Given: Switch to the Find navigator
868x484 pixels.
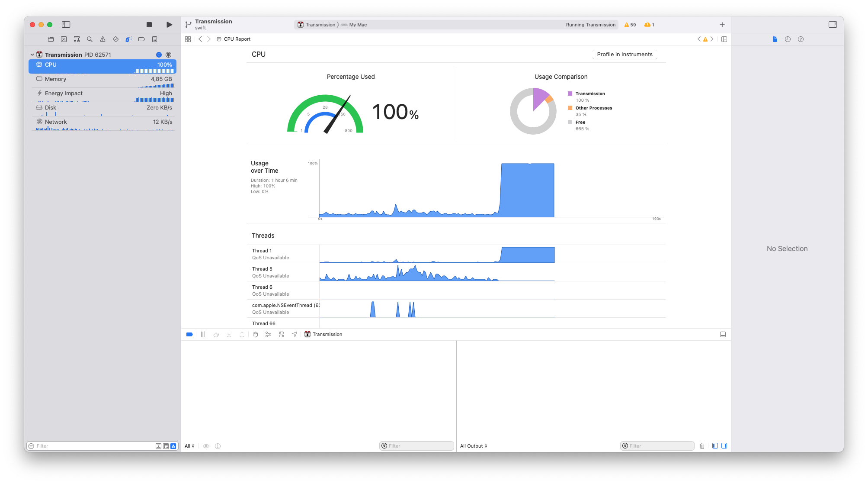Looking at the screenshot, I should coord(90,39).
